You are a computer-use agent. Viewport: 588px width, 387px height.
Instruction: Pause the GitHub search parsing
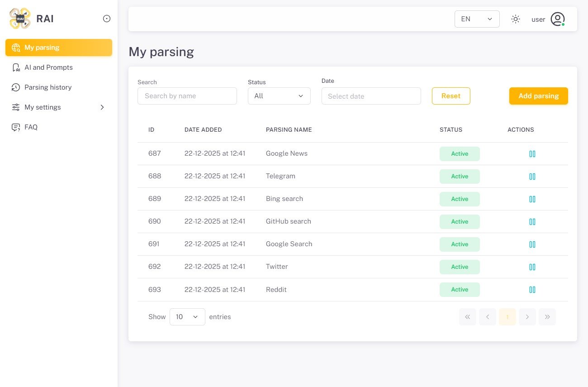coord(532,222)
